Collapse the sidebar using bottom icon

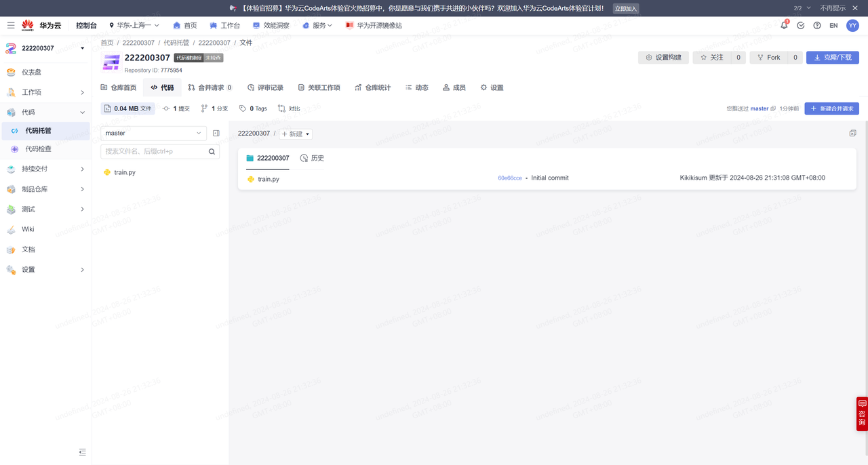pyautogui.click(x=82, y=451)
